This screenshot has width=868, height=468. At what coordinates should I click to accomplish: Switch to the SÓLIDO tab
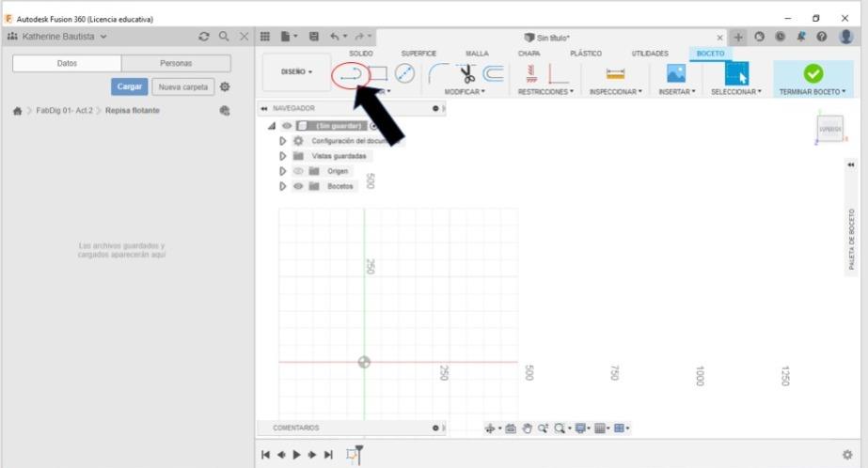click(361, 54)
